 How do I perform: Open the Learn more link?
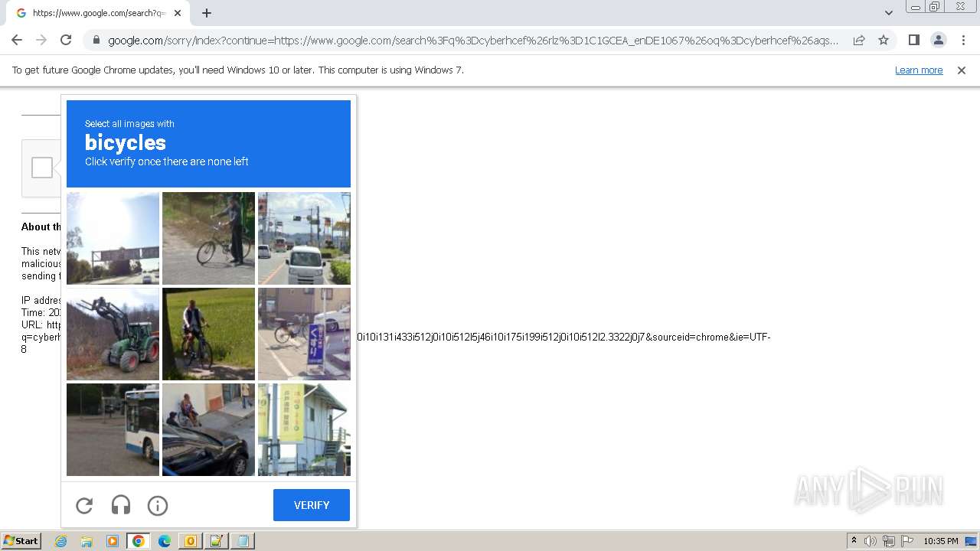pyautogui.click(x=919, y=70)
